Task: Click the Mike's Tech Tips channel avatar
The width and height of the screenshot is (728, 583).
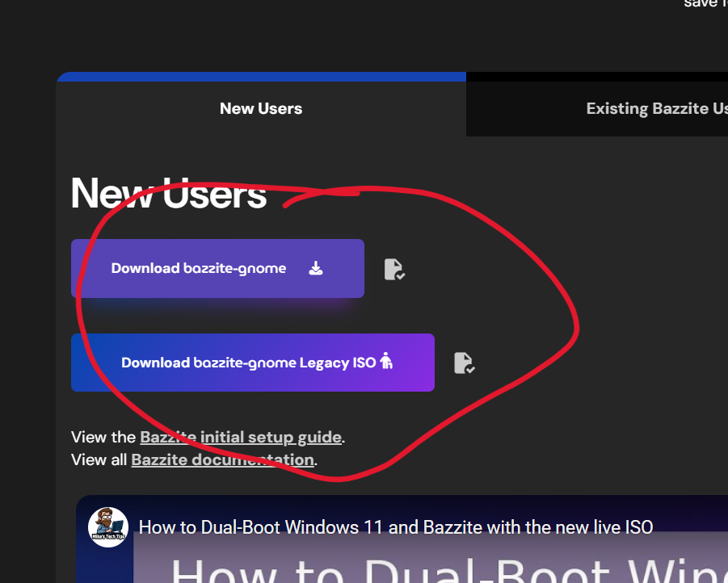Action: coord(108,527)
